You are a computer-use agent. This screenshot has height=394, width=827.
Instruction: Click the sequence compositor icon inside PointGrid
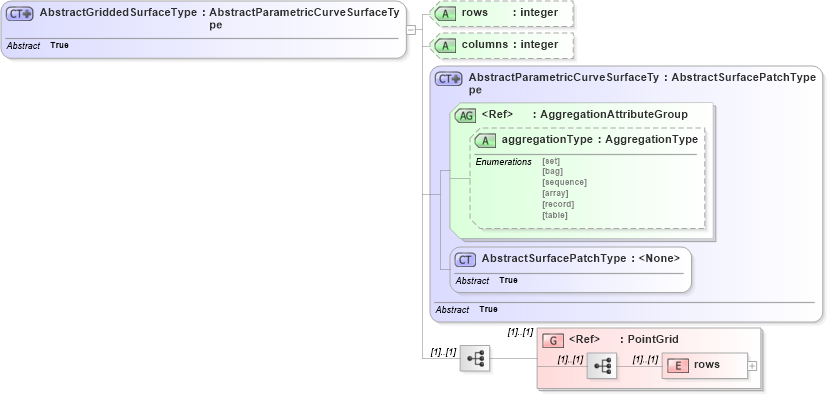click(x=602, y=366)
